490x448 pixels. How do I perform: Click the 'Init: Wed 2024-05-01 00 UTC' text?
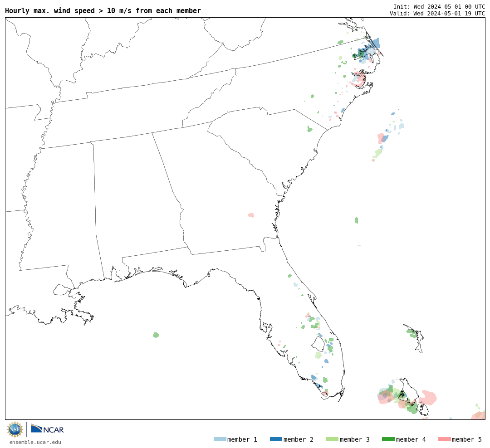[439, 6]
